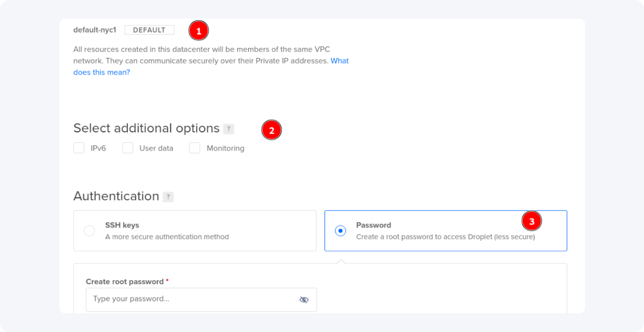Click the red annotation marker numbered 2
This screenshot has width=644, height=332.
pyautogui.click(x=271, y=130)
